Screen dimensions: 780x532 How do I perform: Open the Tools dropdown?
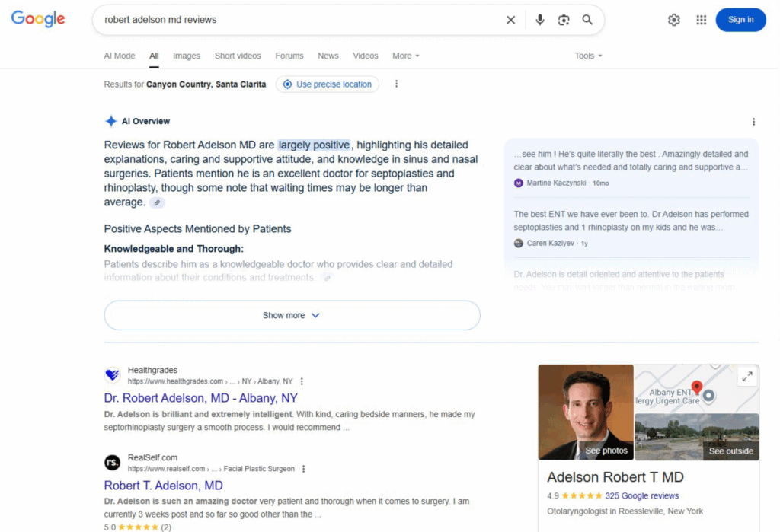pyautogui.click(x=588, y=56)
